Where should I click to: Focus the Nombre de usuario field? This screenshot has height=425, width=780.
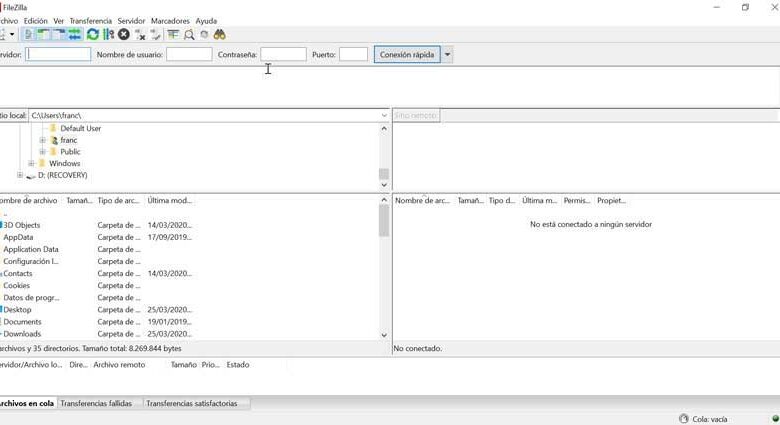[189, 54]
